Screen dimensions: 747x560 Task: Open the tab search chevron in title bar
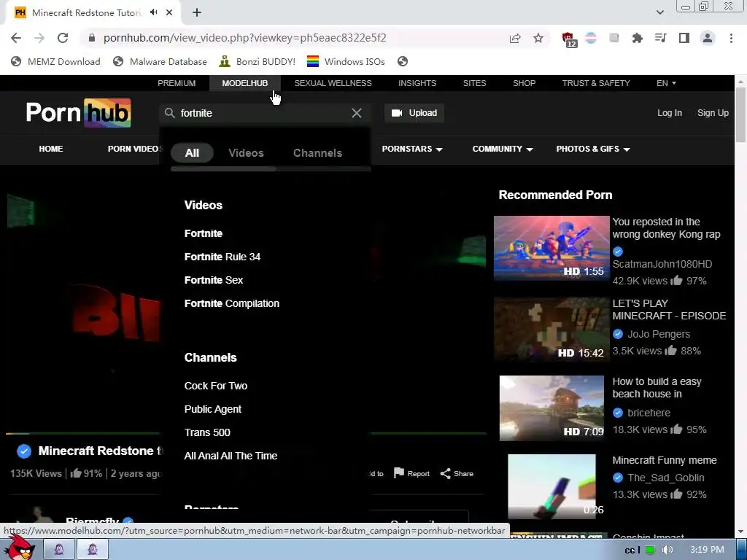pos(659,12)
